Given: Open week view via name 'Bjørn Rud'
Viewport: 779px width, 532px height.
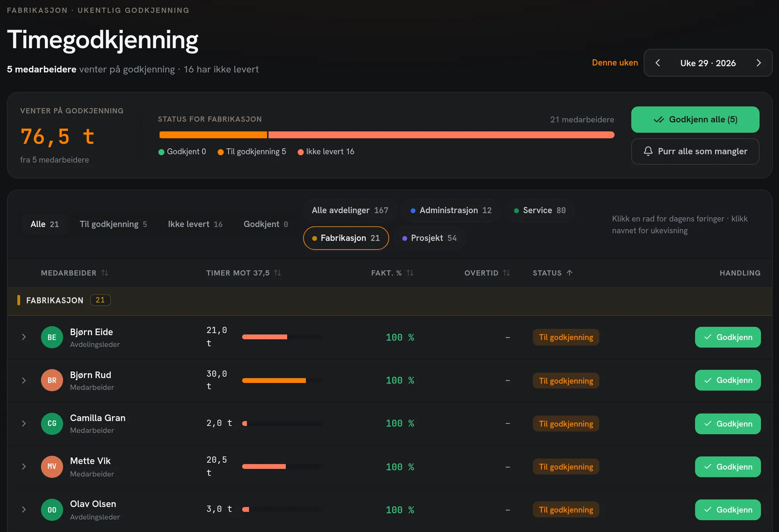Looking at the screenshot, I should 90,375.
